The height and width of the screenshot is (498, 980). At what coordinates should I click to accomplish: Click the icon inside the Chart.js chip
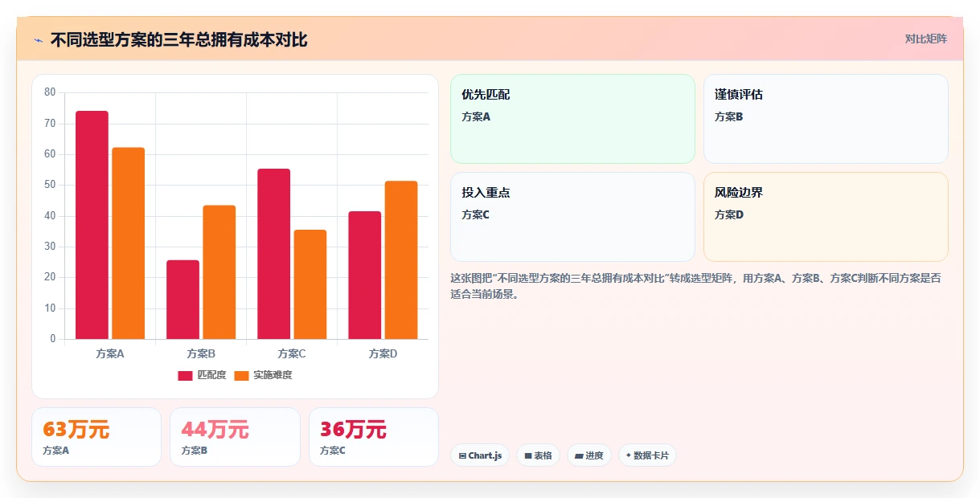(x=462, y=455)
